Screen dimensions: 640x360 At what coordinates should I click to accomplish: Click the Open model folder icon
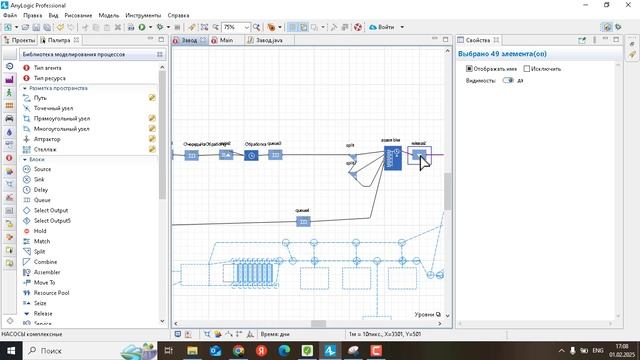click(x=25, y=27)
